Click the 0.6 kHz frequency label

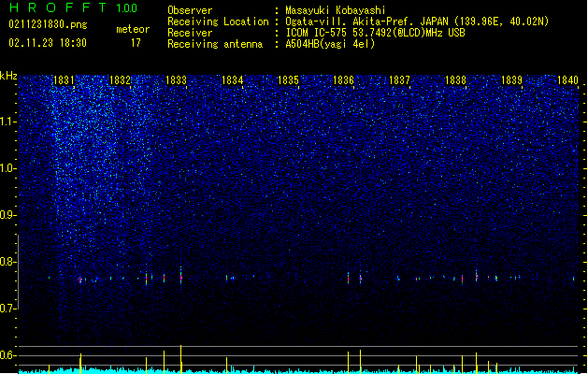tap(7, 355)
